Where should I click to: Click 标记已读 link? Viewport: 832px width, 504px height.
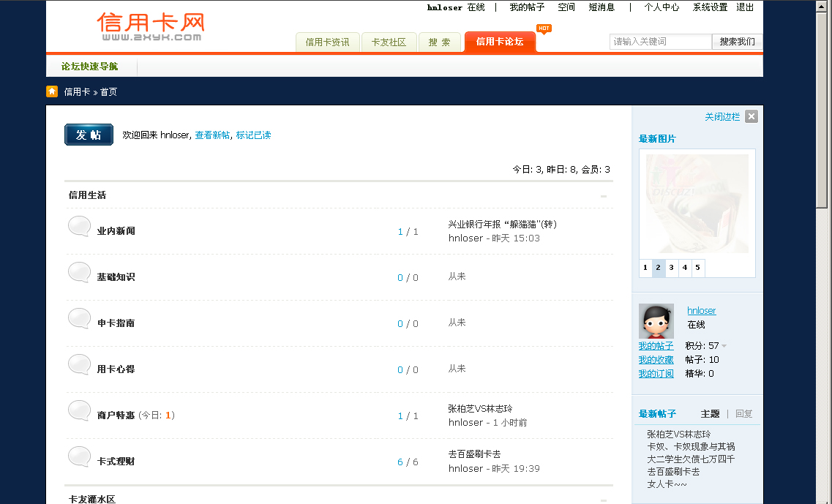(253, 135)
